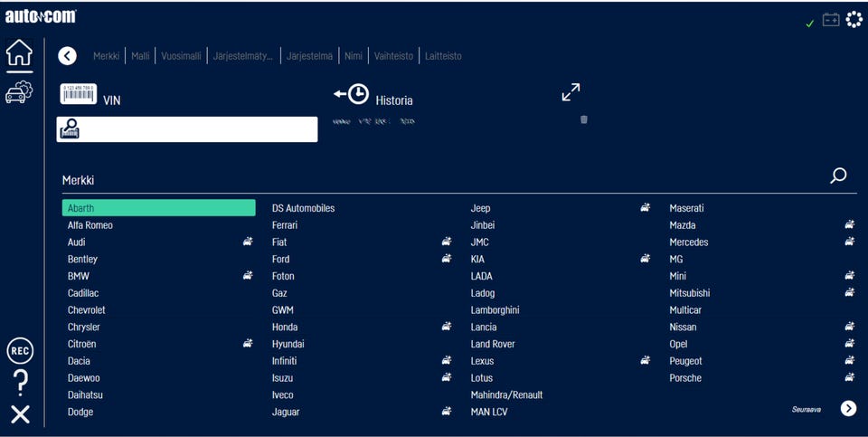Click car icon beside Porsche
The width and height of the screenshot is (868, 437).
850,377
